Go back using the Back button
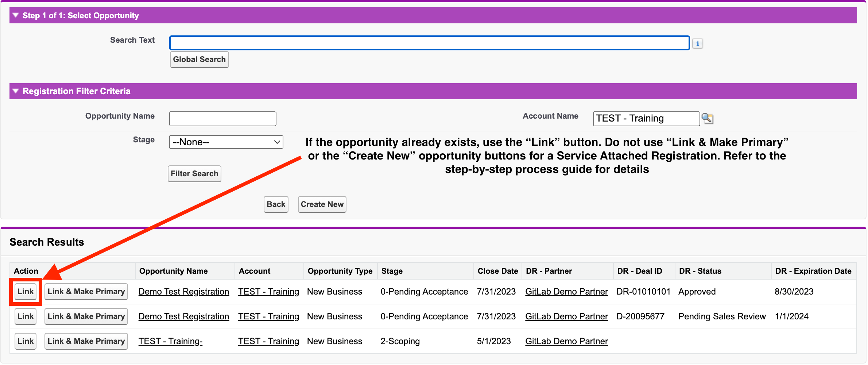The height and width of the screenshot is (365, 868). 276,204
